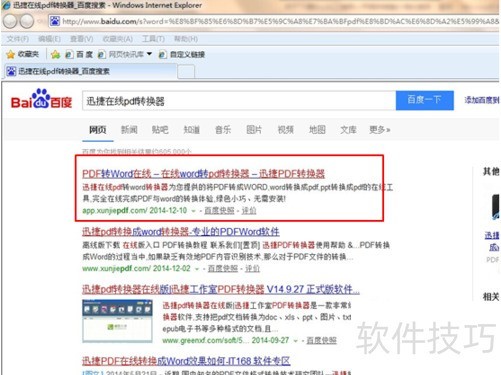The image size is (501, 375).
Task: Click the Baidu search input box
Action: [x=239, y=101]
